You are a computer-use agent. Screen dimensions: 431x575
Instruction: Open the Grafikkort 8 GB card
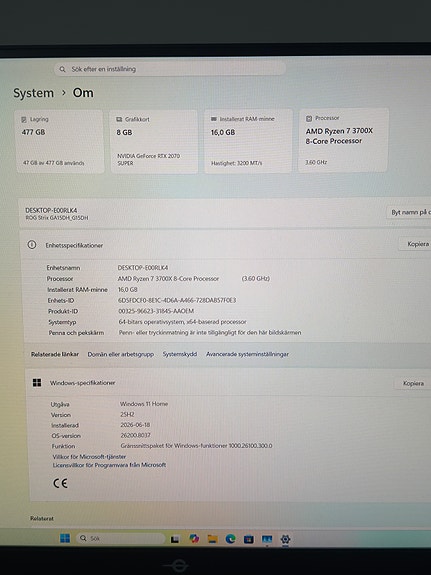[154, 142]
